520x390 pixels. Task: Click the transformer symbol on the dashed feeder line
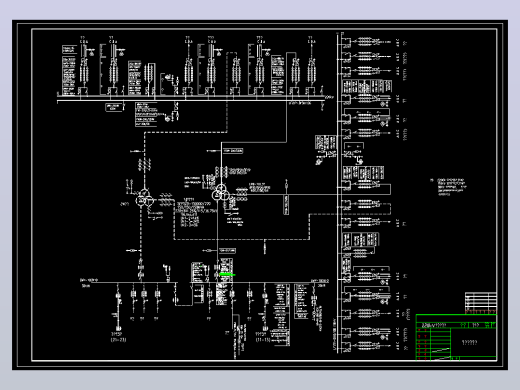point(144,198)
